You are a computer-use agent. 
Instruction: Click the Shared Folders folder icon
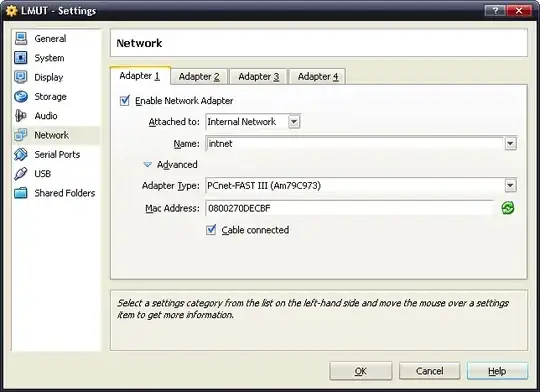tap(21, 193)
